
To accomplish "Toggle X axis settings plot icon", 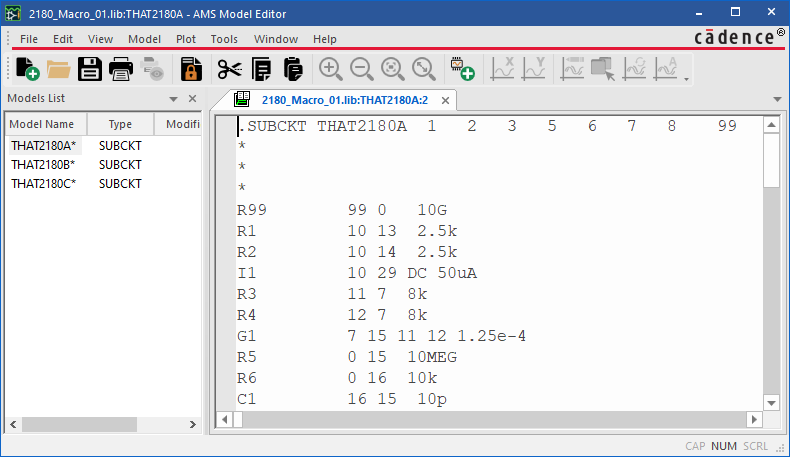I will (503, 69).
